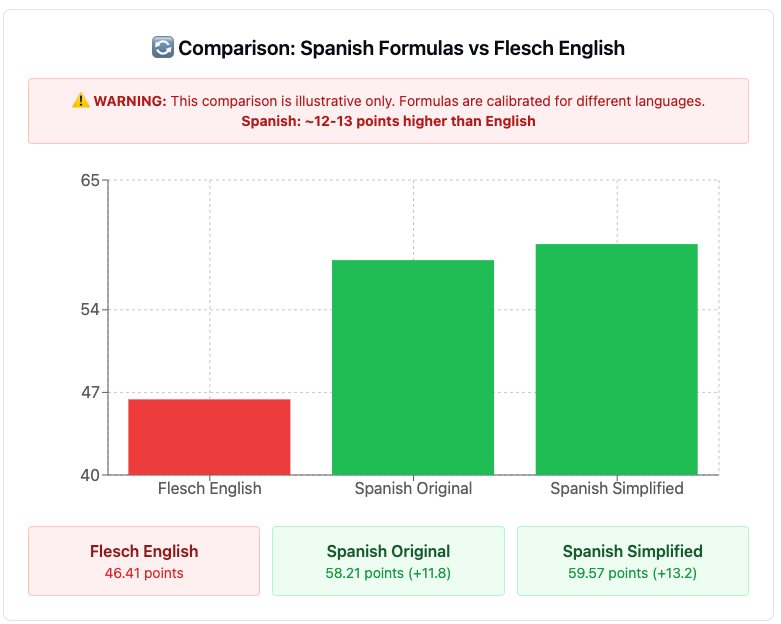Click the 59.57 points (+13.2) value
This screenshot has width=781, height=624.
coord(632,573)
